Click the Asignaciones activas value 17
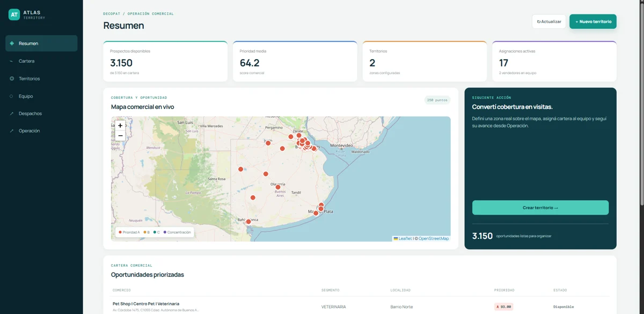644x314 pixels. (x=503, y=63)
